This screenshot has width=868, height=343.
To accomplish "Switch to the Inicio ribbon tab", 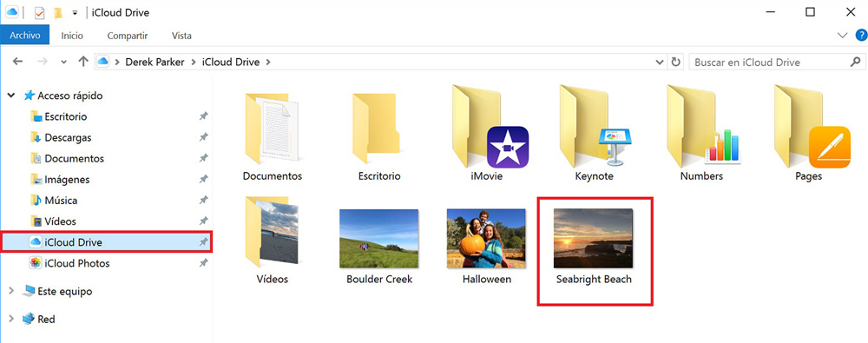I will point(72,36).
